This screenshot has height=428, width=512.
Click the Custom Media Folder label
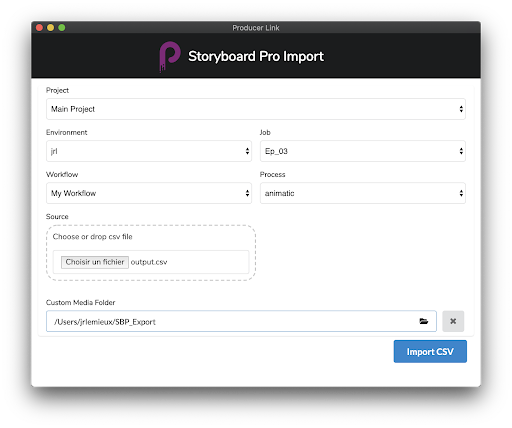(x=80, y=302)
